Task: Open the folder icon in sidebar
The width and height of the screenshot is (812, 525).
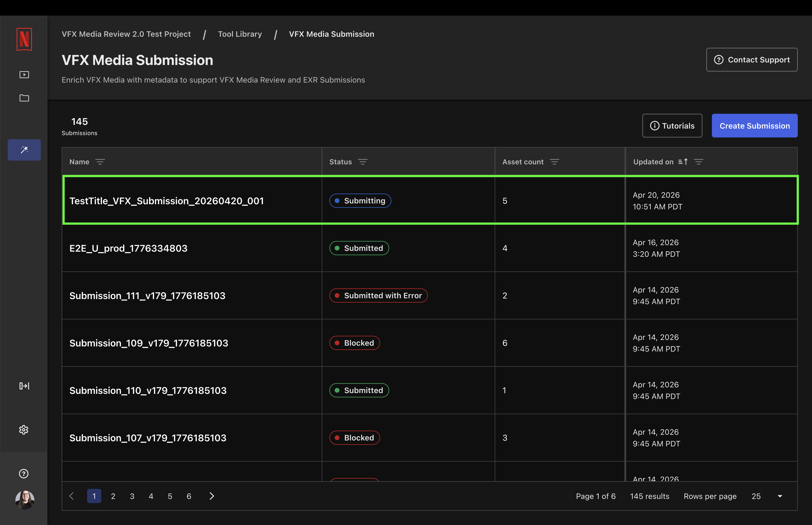Action: [24, 98]
